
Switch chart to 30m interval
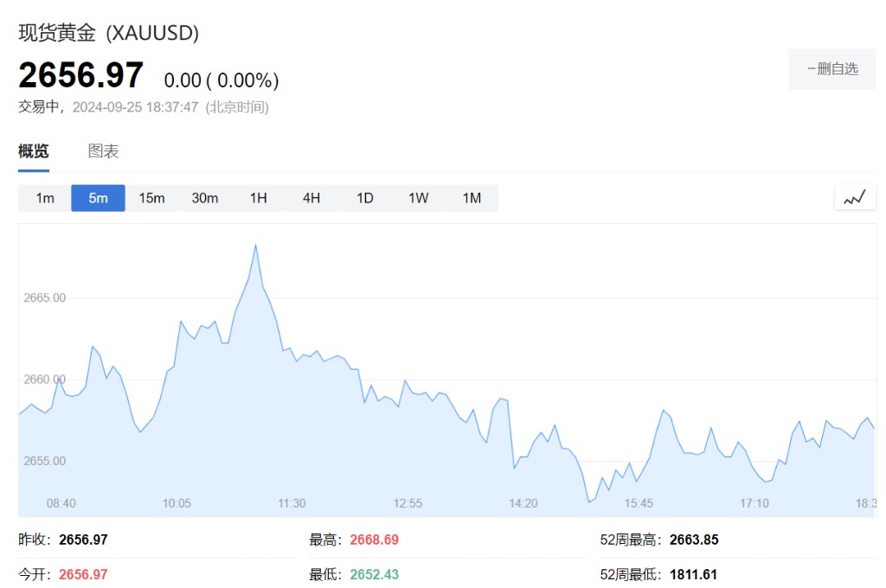(x=205, y=198)
